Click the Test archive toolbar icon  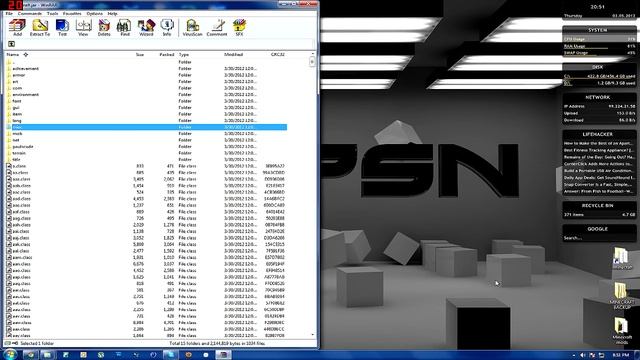pyautogui.click(x=62, y=28)
